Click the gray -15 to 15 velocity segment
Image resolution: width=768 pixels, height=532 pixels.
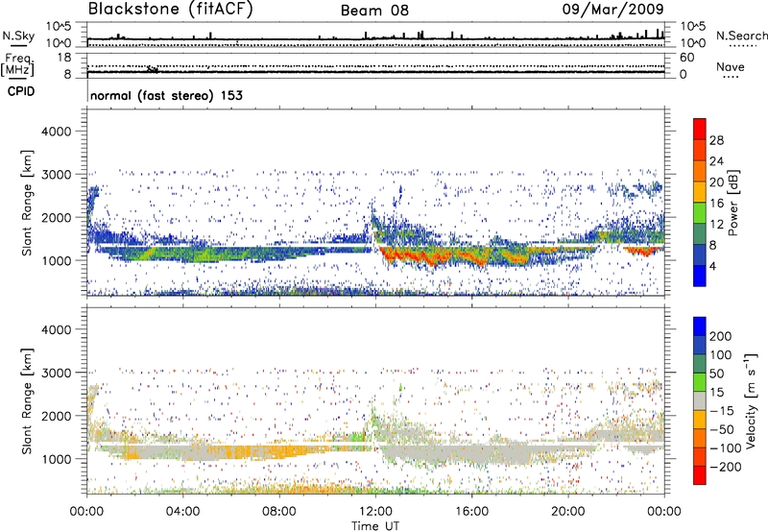tap(700, 400)
